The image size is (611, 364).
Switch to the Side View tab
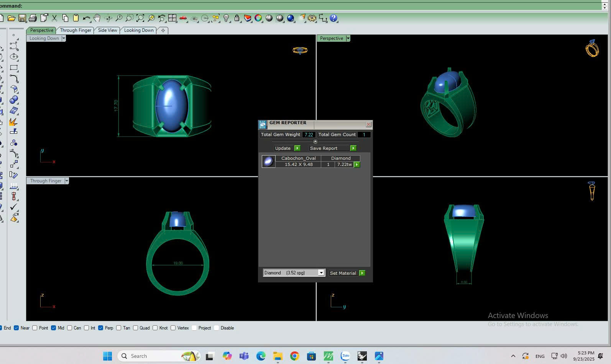[x=107, y=30]
